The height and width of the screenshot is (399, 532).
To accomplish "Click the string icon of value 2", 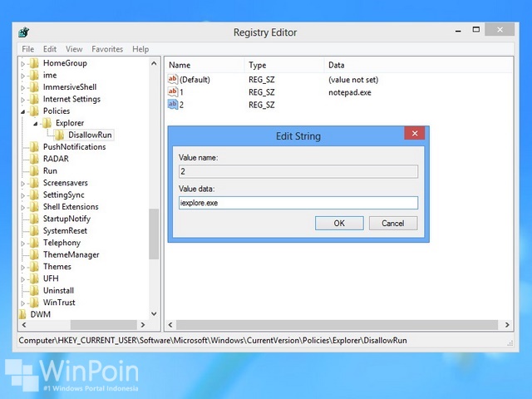I will point(173,105).
